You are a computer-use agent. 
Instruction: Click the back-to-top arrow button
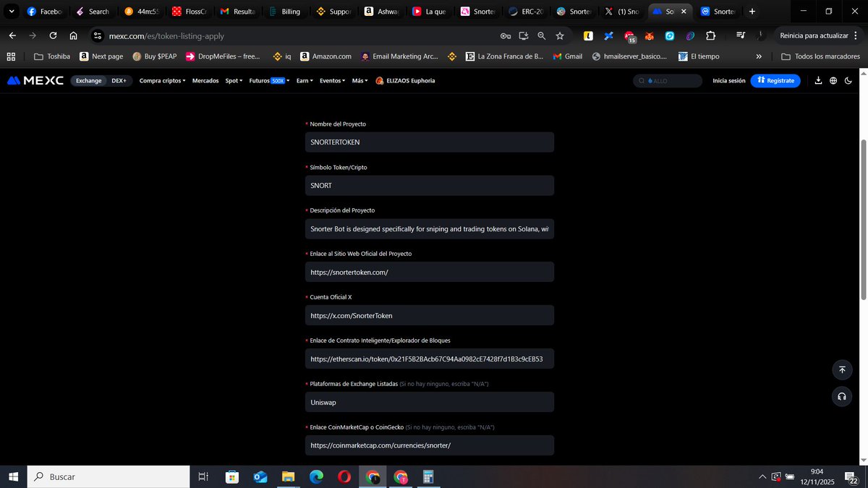(x=842, y=369)
